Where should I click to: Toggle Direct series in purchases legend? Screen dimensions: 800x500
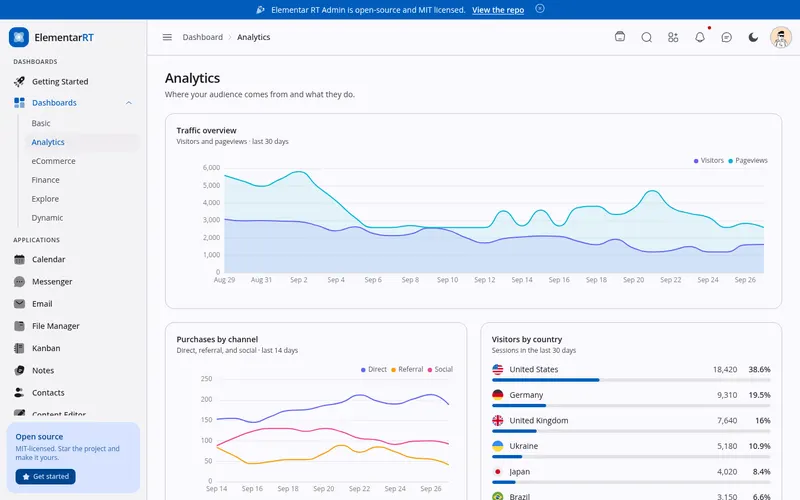coord(374,369)
